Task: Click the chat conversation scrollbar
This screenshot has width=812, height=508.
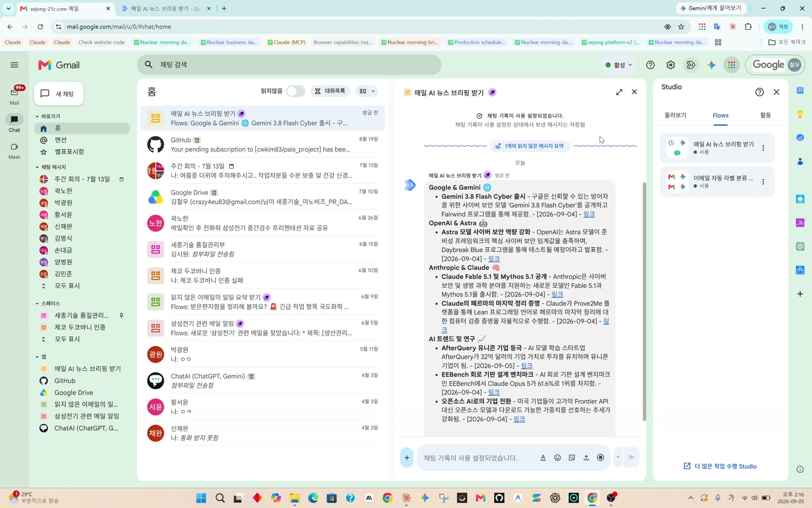Action: click(644, 302)
